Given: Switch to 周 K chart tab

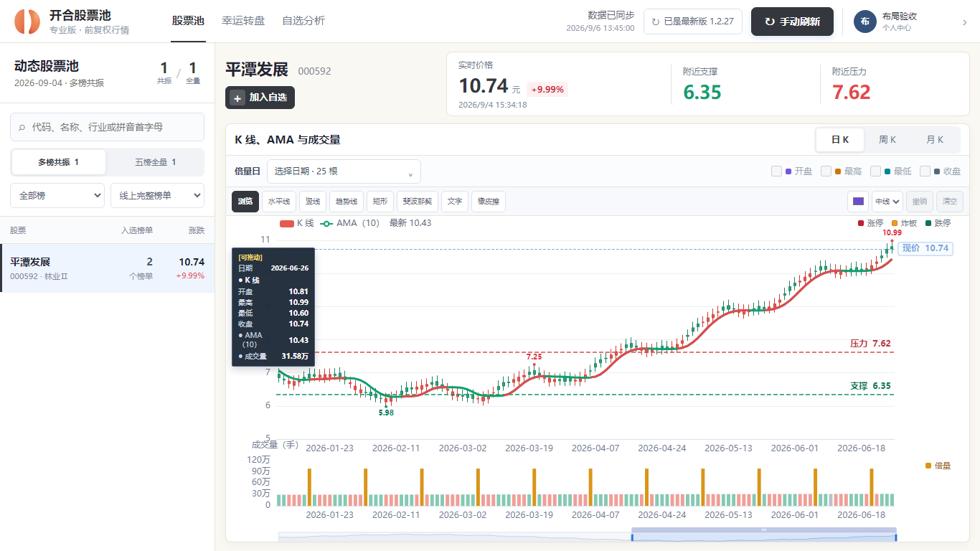Looking at the screenshot, I should (887, 140).
